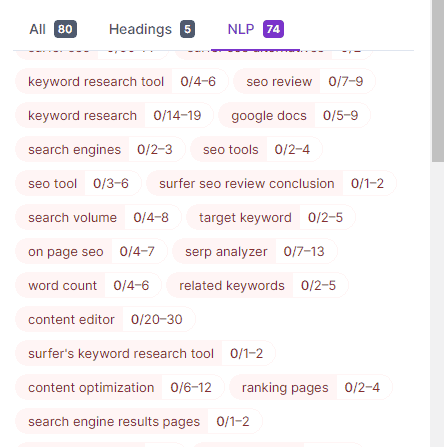Click the 'seo tool' 0/3–6 chip
This screenshot has width=444, height=447.
[78, 183]
